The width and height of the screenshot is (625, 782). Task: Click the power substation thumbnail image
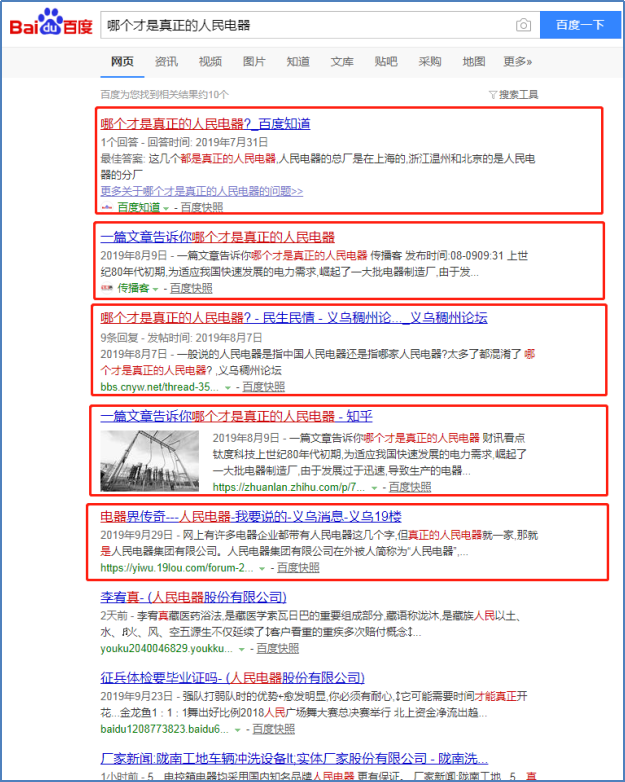tap(150, 461)
